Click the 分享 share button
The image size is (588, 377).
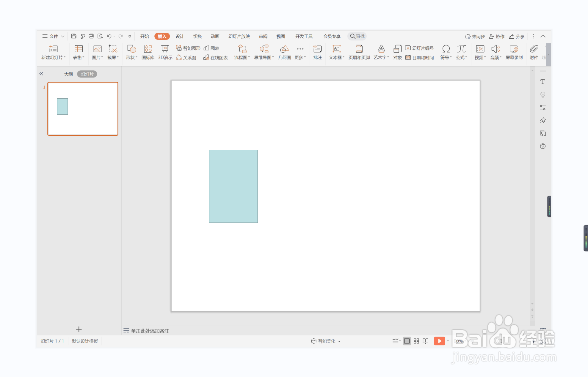517,36
